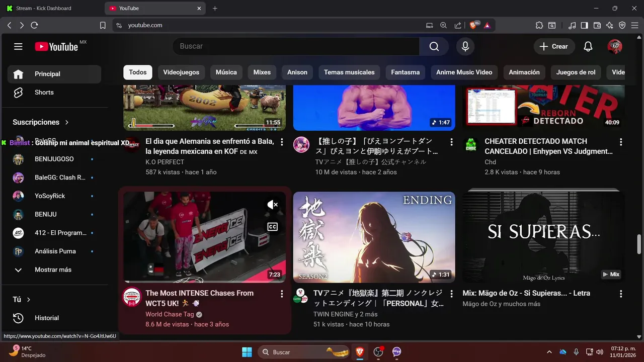Screen dimensions: 644x362
Task: Start voice search with microphone icon
Action: pyautogui.click(x=465, y=46)
